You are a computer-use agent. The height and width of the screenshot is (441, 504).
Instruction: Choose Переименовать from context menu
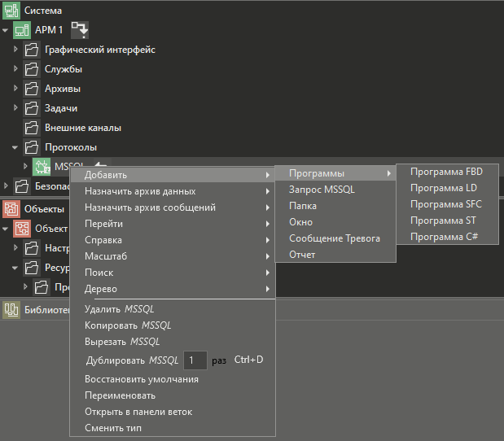pos(173,395)
